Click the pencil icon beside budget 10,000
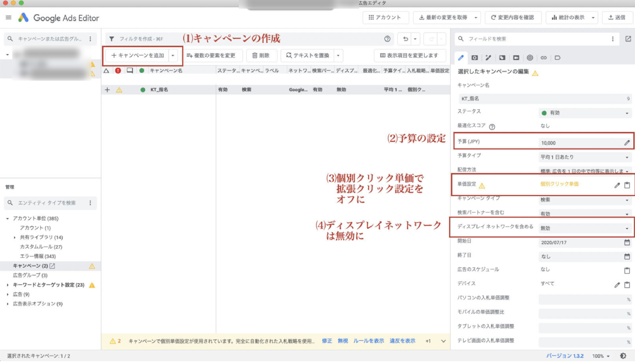Viewport: 635px width, 364px height. pyautogui.click(x=627, y=143)
